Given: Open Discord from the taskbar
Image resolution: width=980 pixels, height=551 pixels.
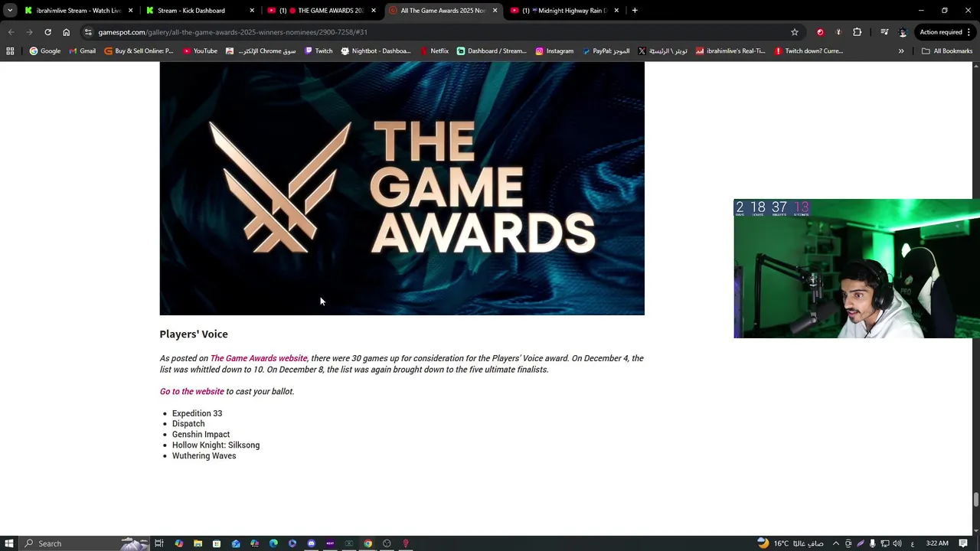Looking at the screenshot, I should (x=311, y=543).
